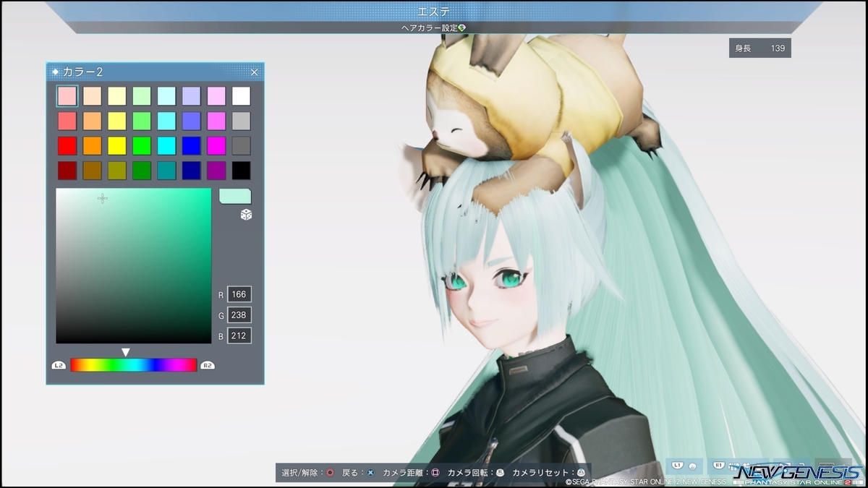
Task: Select the olive swatch in bottom row
Action: pos(117,171)
